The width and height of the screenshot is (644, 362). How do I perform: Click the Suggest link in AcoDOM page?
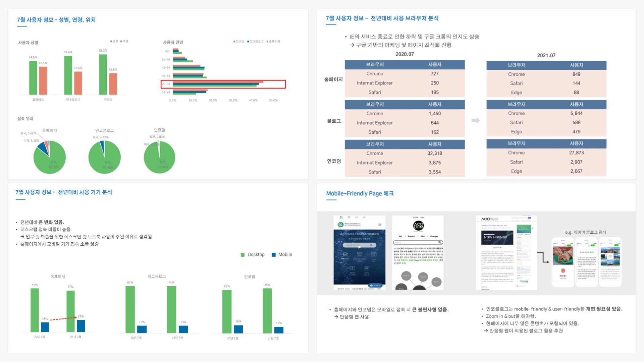click(x=411, y=236)
